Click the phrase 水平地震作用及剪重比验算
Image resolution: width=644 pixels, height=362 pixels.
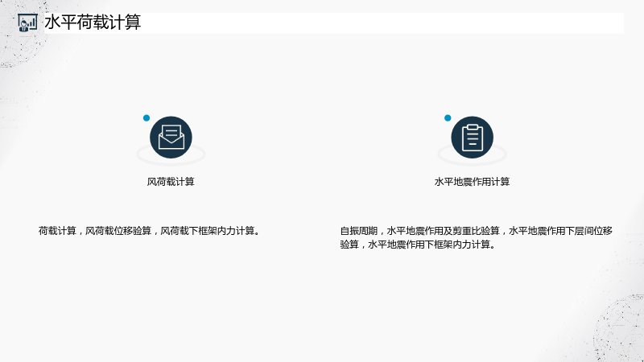pos(444,231)
